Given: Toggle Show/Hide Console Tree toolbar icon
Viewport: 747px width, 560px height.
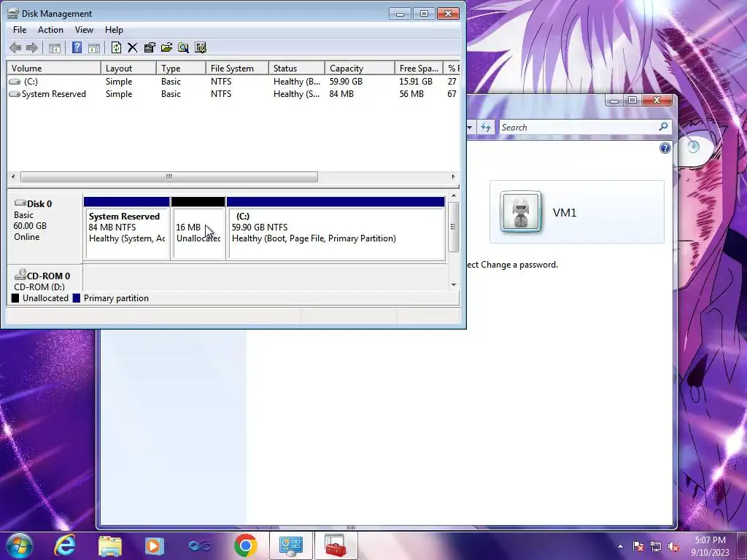Looking at the screenshot, I should (55, 47).
